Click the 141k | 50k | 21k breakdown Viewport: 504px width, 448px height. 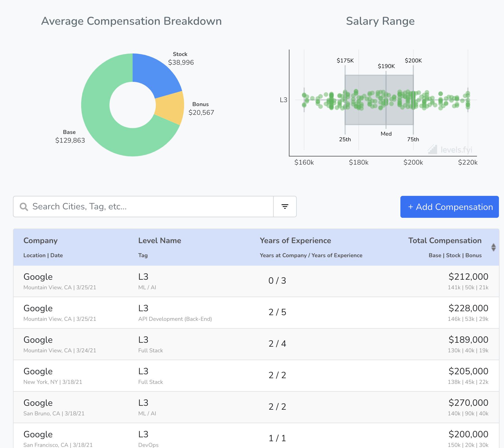[468, 287]
